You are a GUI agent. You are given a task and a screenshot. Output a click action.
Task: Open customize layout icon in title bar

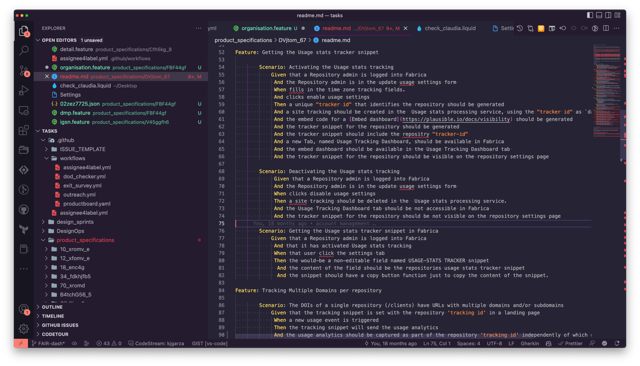617,15
